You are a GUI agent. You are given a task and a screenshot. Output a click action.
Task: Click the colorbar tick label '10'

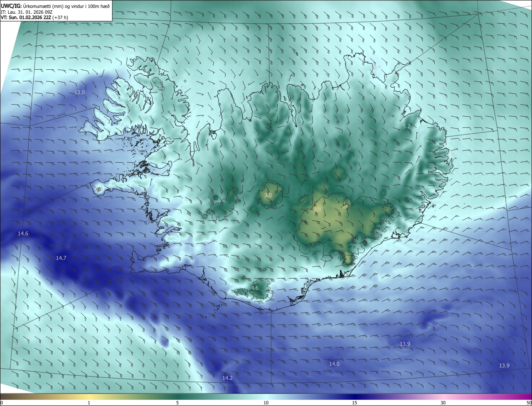coord(266,403)
